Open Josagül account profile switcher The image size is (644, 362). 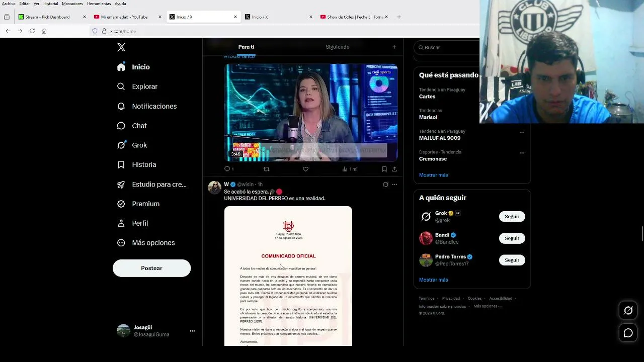(155, 331)
